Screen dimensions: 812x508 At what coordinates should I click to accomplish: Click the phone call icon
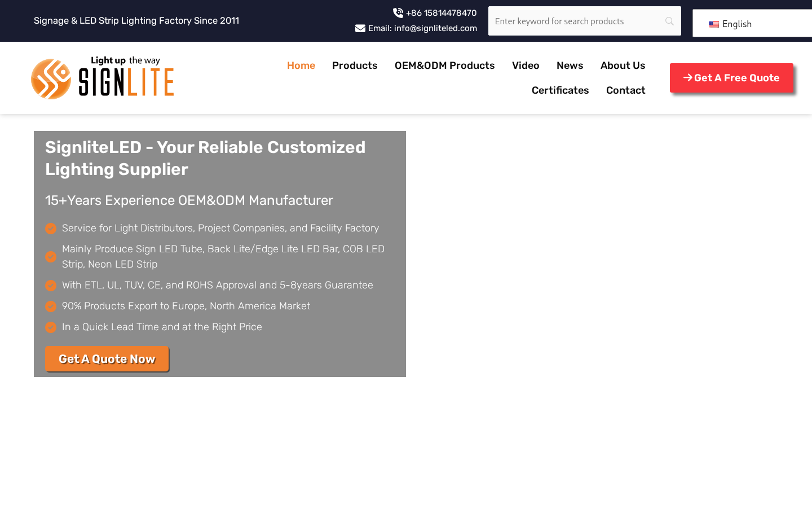pyautogui.click(x=398, y=12)
